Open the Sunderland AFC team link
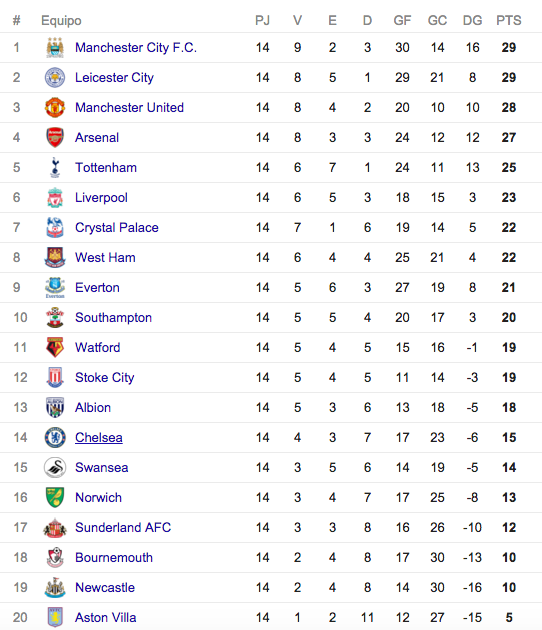The width and height of the screenshot is (542, 630). click(x=123, y=527)
